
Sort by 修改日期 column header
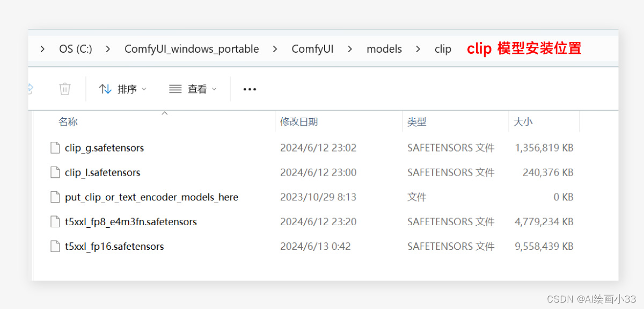299,122
